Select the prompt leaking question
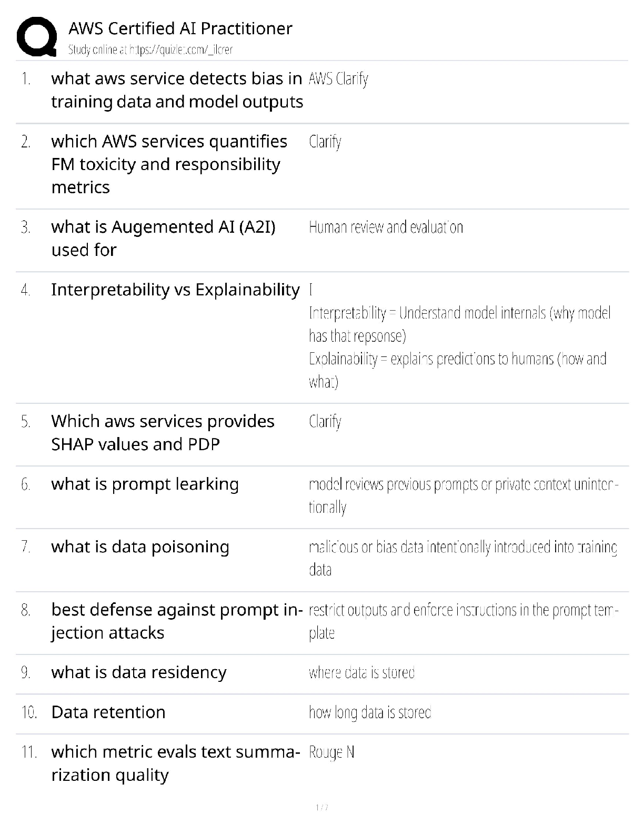The image size is (644, 834). coord(145,484)
